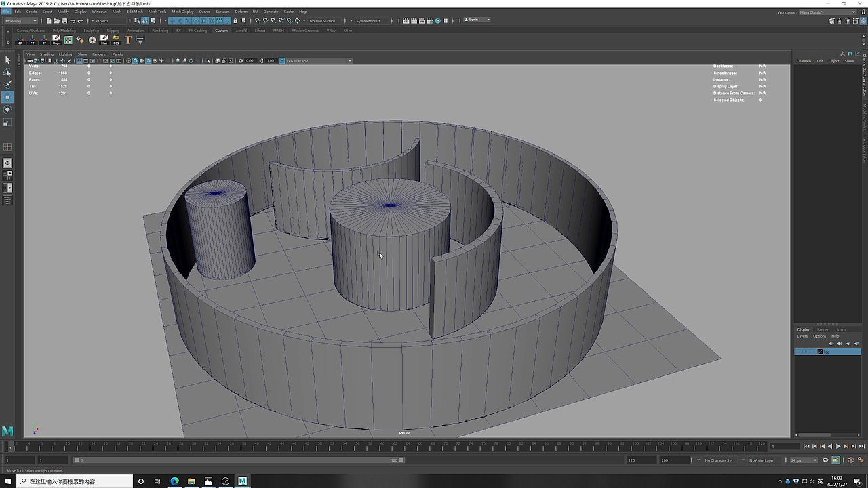Open the Shading panel menu
The width and height of the screenshot is (868, 488).
(47, 54)
